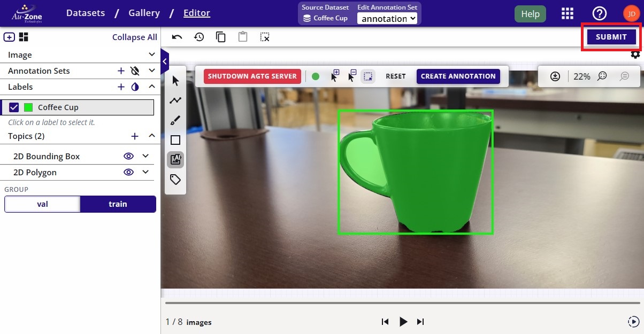The image size is (644, 334).
Task: Add a new topic with plus
Action: pyautogui.click(x=135, y=136)
